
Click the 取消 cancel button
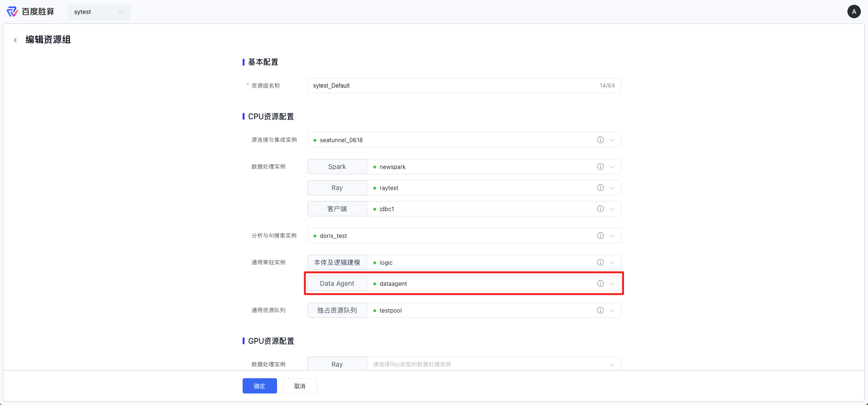pyautogui.click(x=300, y=386)
